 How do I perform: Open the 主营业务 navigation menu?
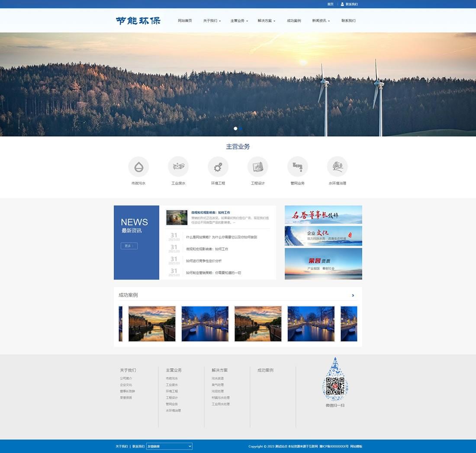[x=239, y=21]
